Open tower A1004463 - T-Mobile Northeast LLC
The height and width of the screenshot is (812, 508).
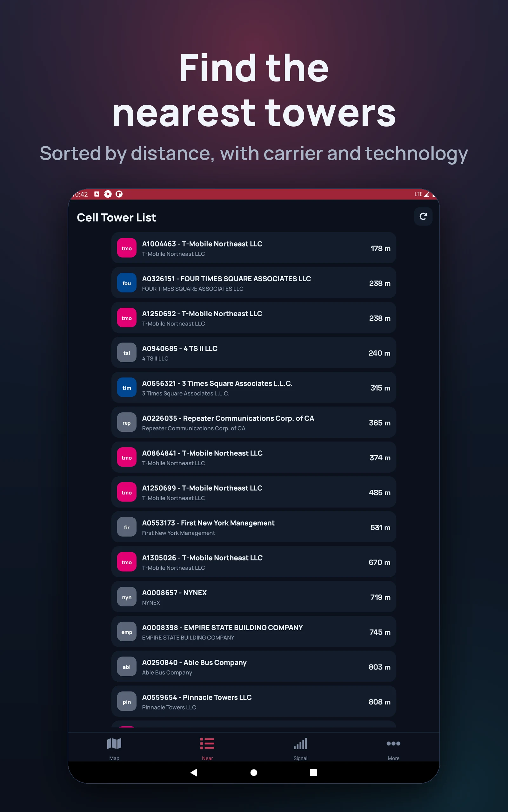(x=254, y=248)
